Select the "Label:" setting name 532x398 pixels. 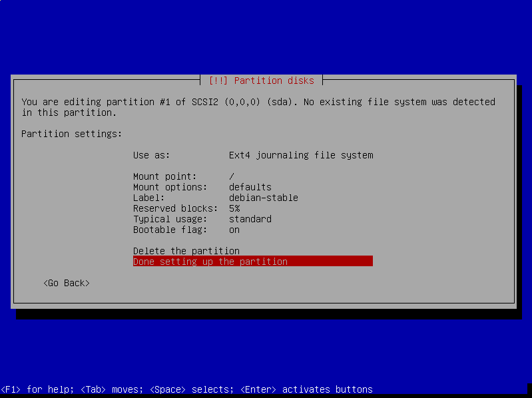(x=148, y=198)
